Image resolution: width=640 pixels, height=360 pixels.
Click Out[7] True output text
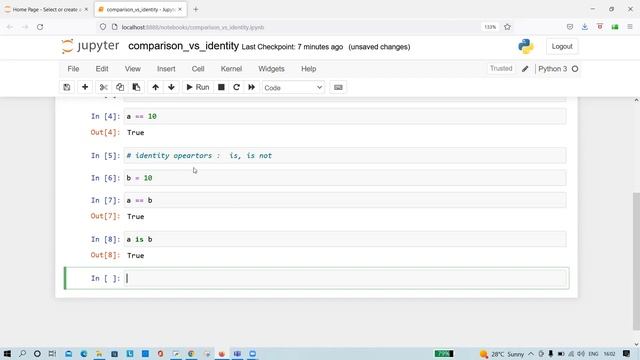coord(136,217)
